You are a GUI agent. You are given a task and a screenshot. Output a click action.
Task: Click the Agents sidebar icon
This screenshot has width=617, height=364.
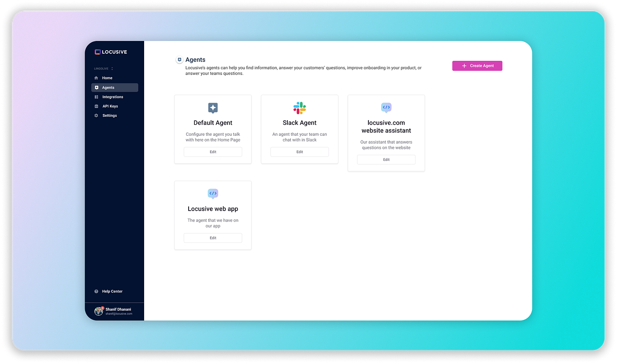[x=97, y=88]
